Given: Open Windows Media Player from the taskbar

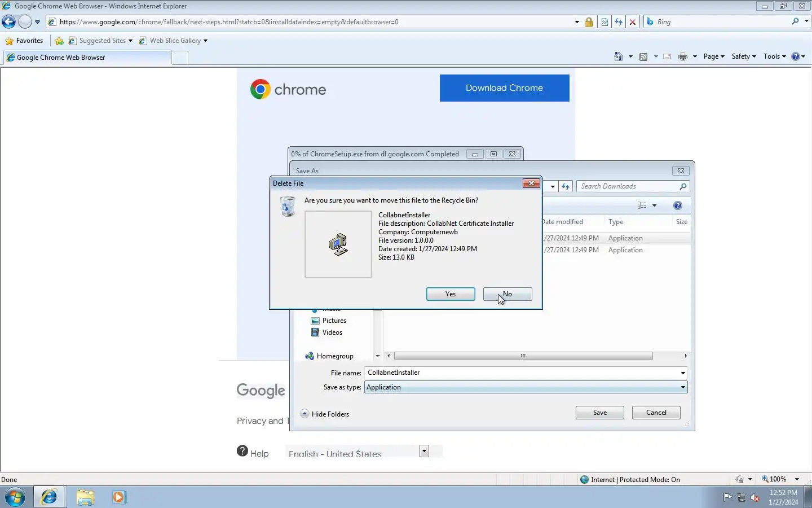Looking at the screenshot, I should tap(118, 497).
